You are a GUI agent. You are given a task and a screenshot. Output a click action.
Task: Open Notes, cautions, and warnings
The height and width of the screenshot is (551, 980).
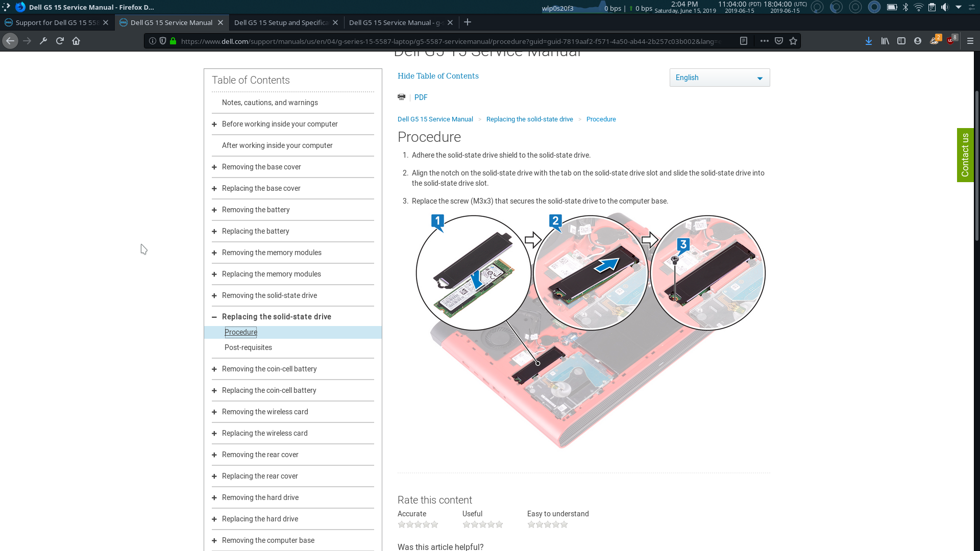click(270, 103)
